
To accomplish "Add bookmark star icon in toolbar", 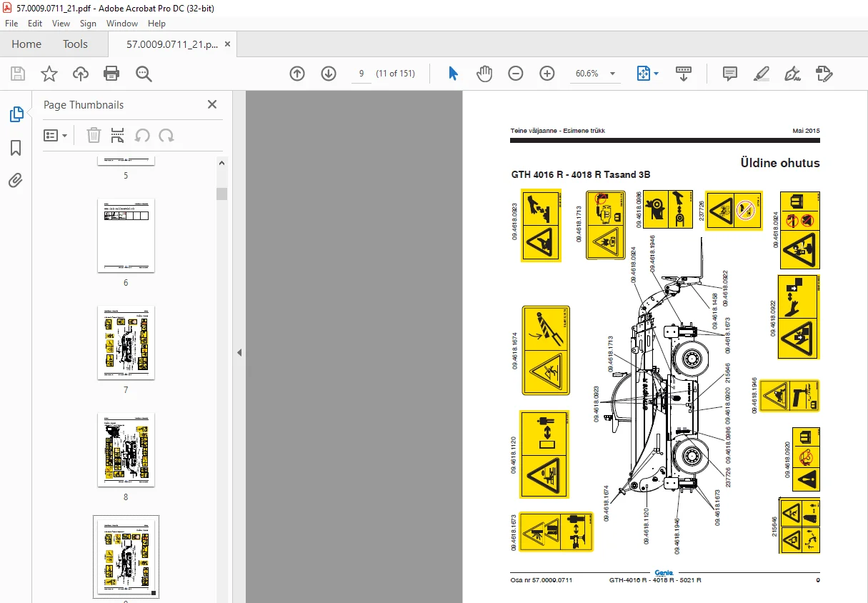I will click(49, 74).
